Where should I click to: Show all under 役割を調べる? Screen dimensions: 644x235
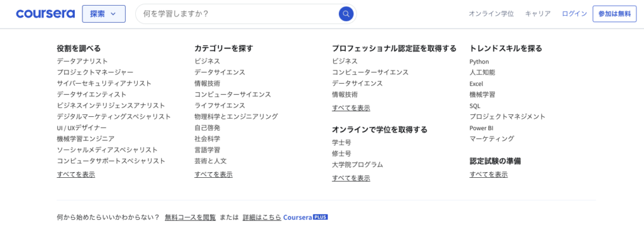(x=76, y=174)
